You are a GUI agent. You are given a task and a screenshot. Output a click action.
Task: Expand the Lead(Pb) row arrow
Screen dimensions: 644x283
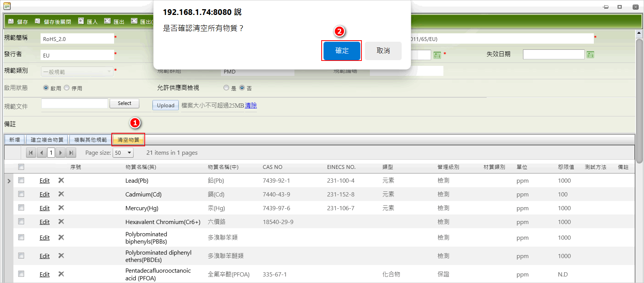click(x=9, y=181)
